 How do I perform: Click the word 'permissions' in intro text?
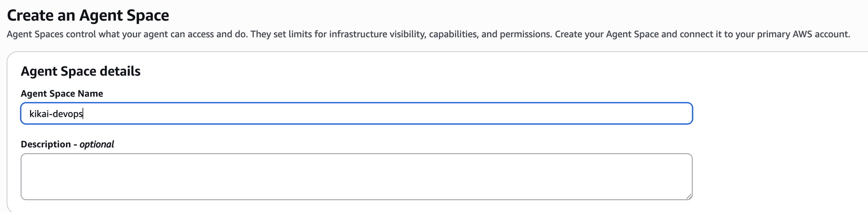point(525,34)
